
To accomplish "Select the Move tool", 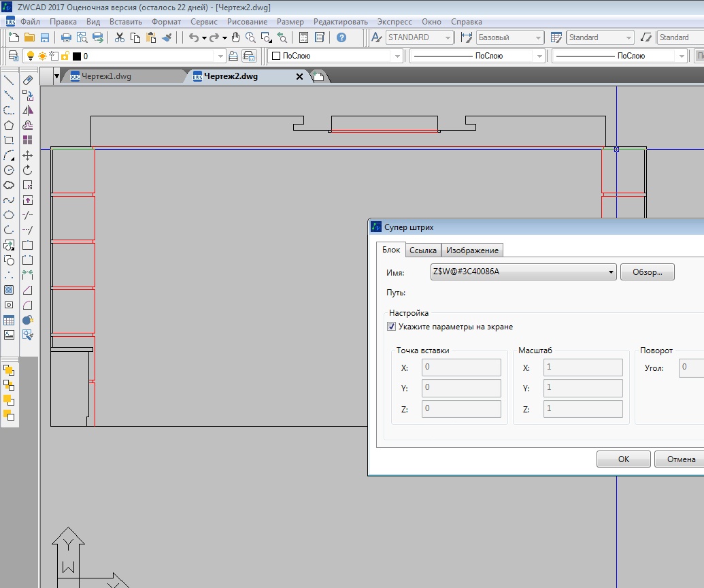I will [x=28, y=155].
